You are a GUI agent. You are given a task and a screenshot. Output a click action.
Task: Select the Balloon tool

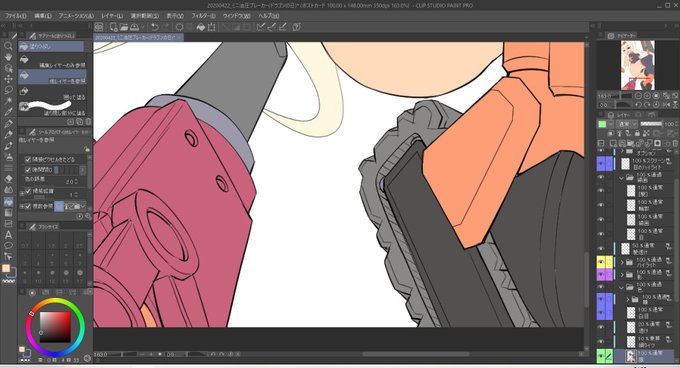[x=8, y=246]
